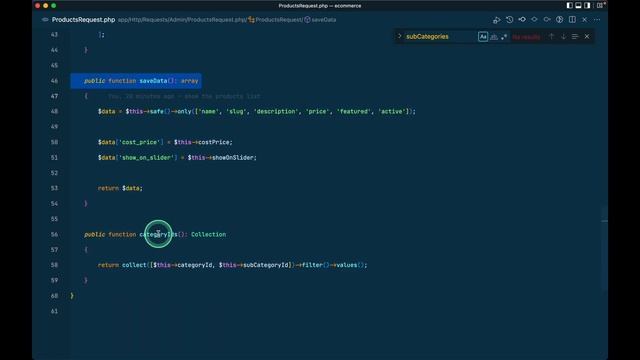The height and width of the screenshot is (360, 640).
Task: Click $this->costPrice on line 50
Action: tap(203, 142)
